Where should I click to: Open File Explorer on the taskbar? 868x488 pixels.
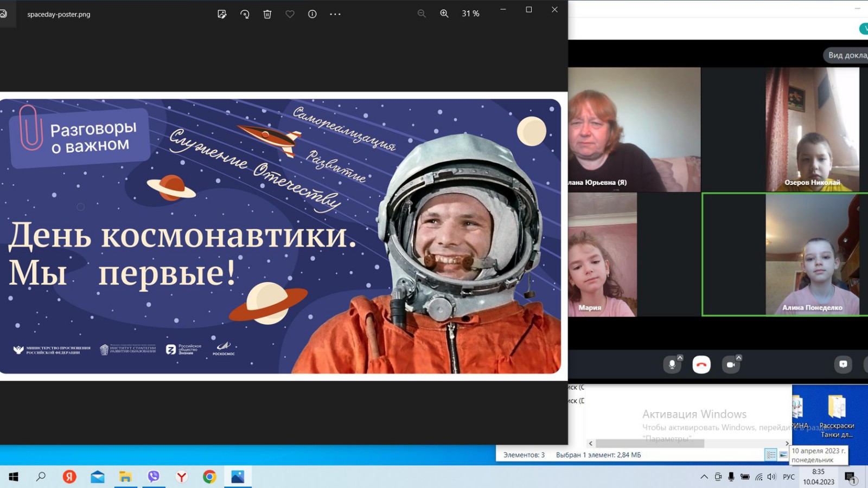point(126,477)
